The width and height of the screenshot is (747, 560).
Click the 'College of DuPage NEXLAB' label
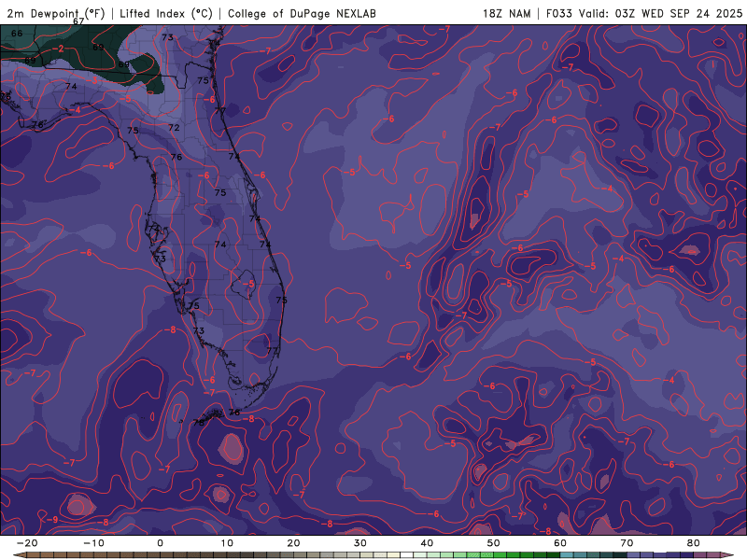(x=302, y=13)
